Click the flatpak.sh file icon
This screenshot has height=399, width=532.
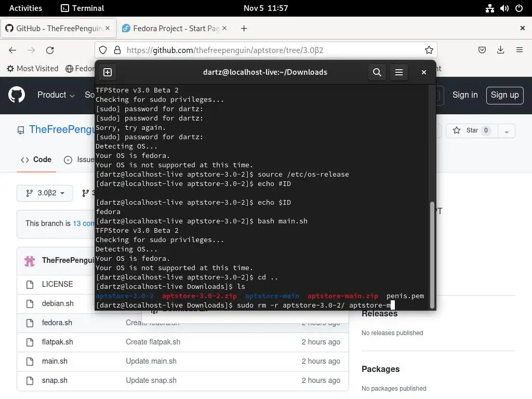[30, 342]
